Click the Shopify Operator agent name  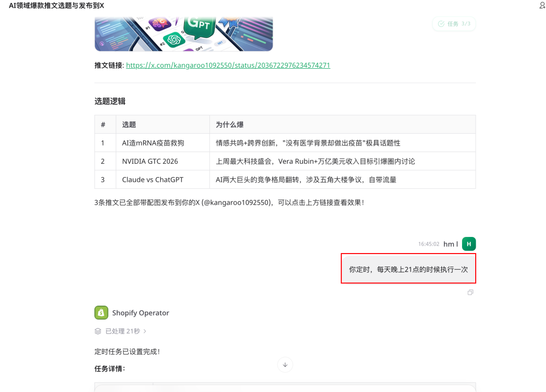point(141,313)
